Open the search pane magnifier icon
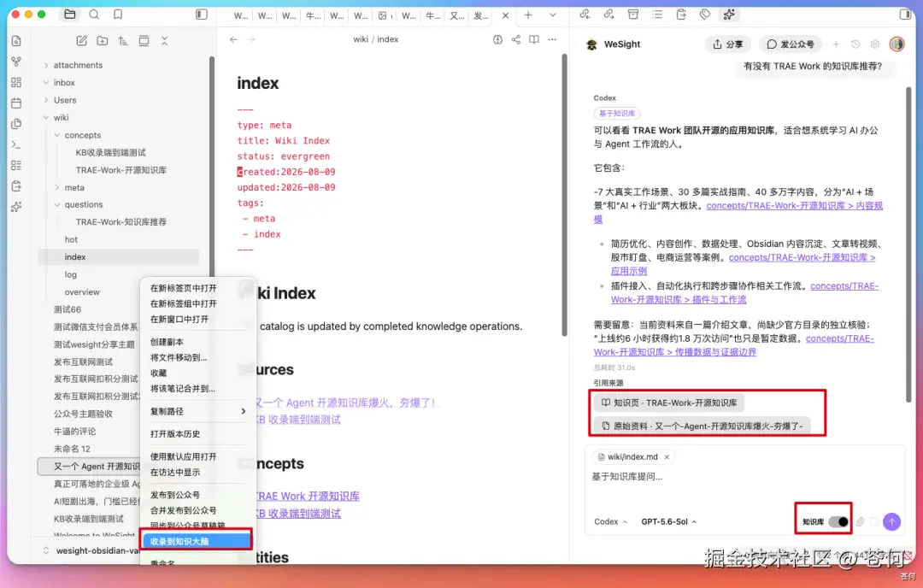Screen dimensions: 923x588 (x=94, y=15)
